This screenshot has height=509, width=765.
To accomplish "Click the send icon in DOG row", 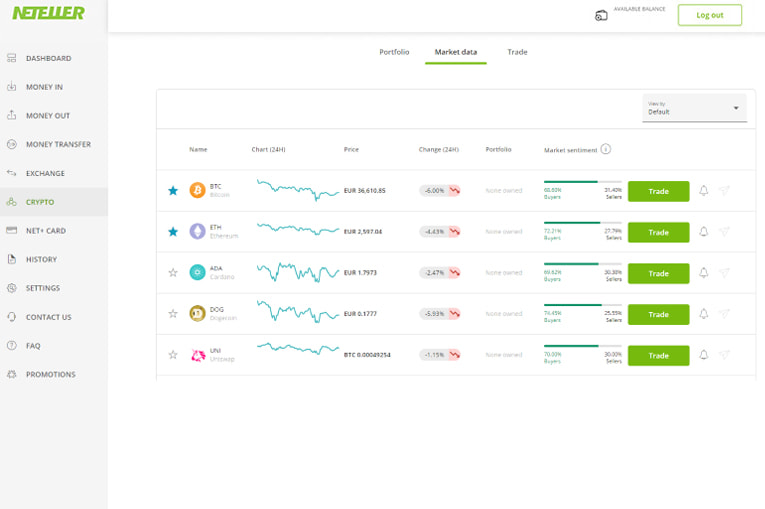I will 725,314.
